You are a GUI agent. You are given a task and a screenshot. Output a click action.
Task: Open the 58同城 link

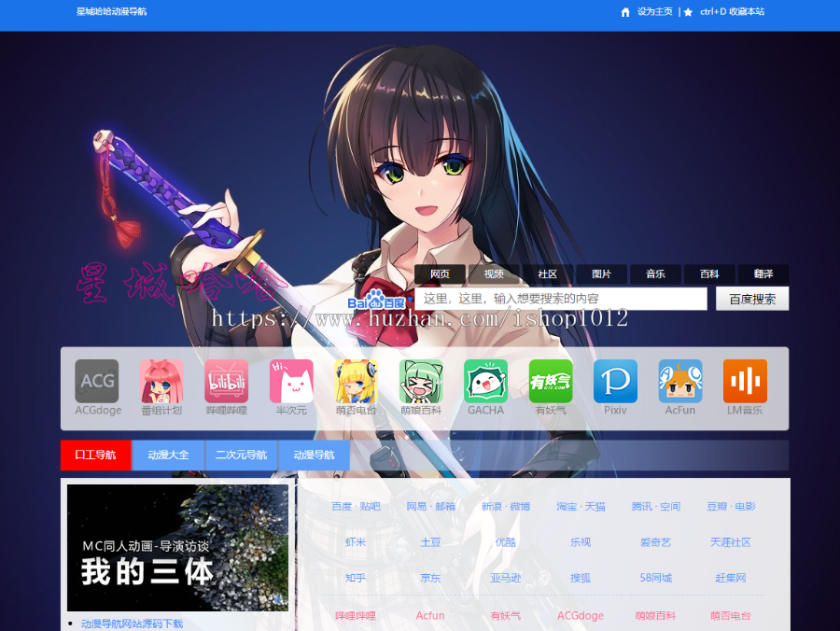click(x=656, y=578)
